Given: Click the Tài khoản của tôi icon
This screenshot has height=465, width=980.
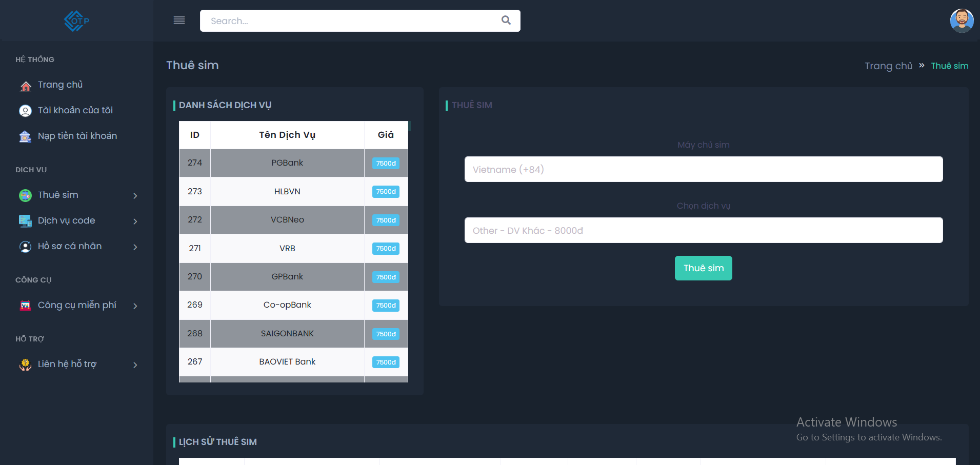Looking at the screenshot, I should (x=25, y=111).
